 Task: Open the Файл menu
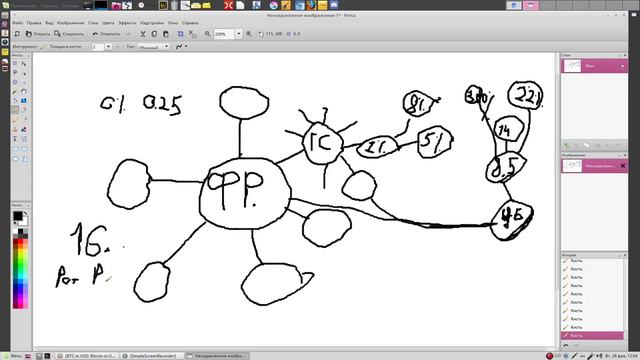18,23
